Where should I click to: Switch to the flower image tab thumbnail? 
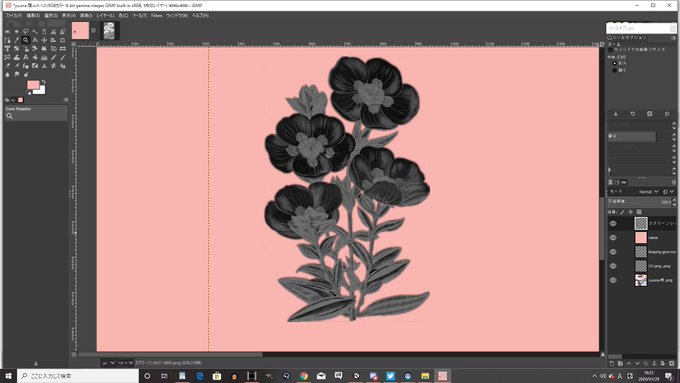(109, 30)
